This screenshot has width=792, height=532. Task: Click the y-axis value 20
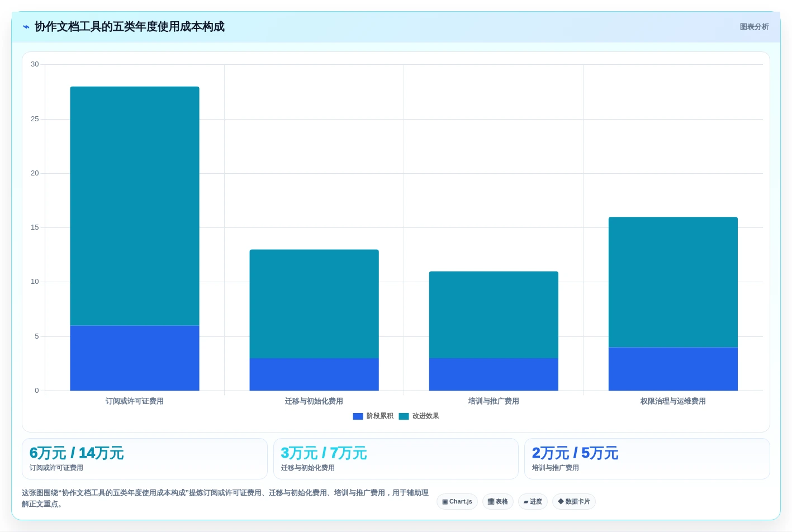tap(35, 173)
